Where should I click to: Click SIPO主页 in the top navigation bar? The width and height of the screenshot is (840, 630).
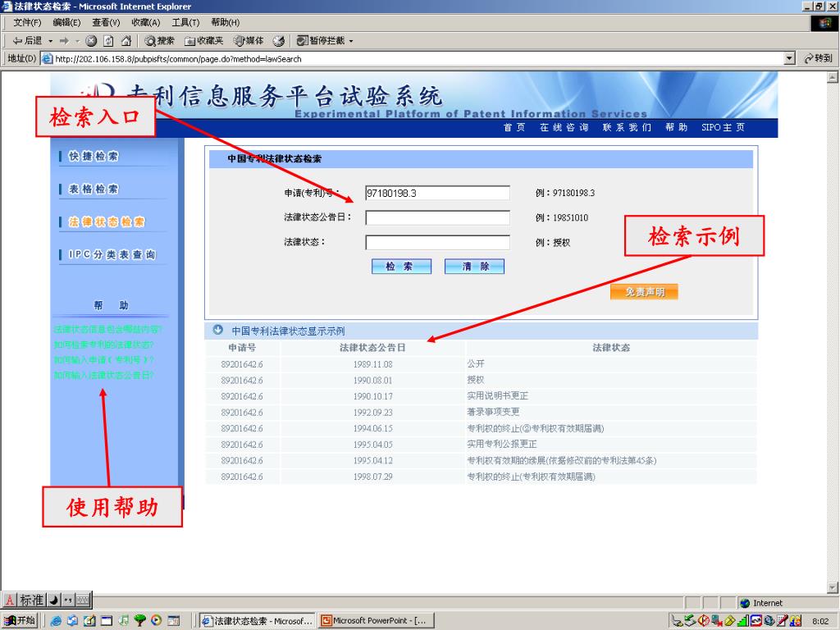click(x=723, y=127)
